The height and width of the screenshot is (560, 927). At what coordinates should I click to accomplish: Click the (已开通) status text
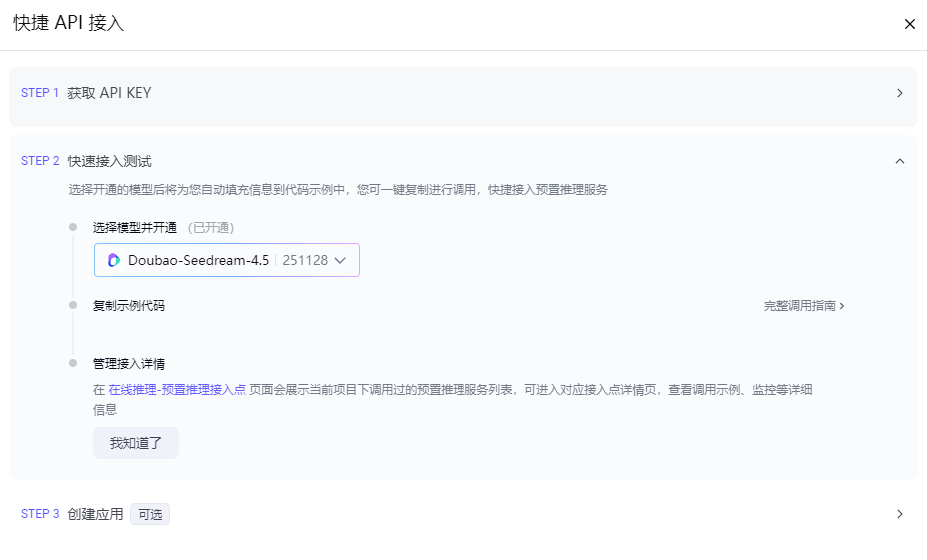pos(211,228)
